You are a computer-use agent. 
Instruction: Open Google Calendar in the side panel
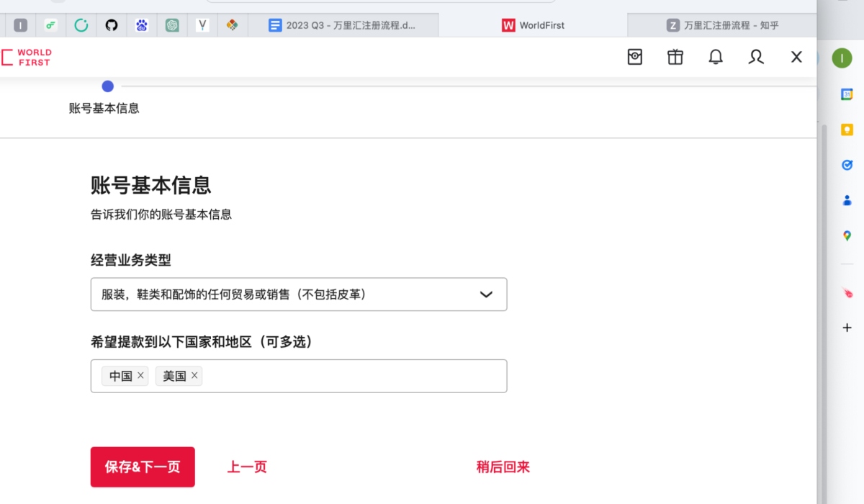point(847,94)
